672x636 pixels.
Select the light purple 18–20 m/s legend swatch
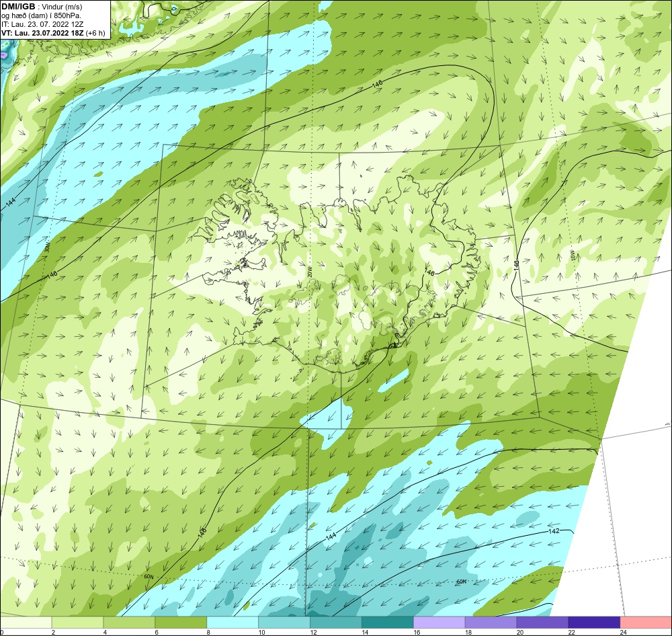(491, 623)
